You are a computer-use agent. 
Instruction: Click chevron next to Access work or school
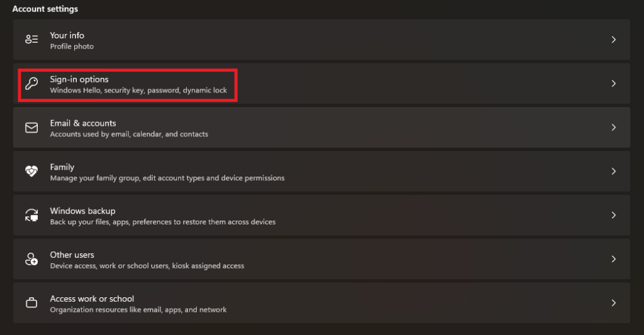[614, 303]
